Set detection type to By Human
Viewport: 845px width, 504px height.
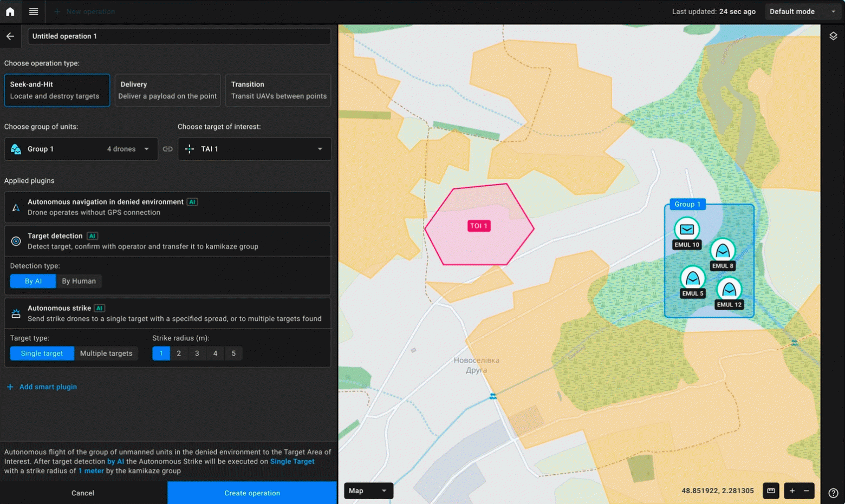(79, 281)
